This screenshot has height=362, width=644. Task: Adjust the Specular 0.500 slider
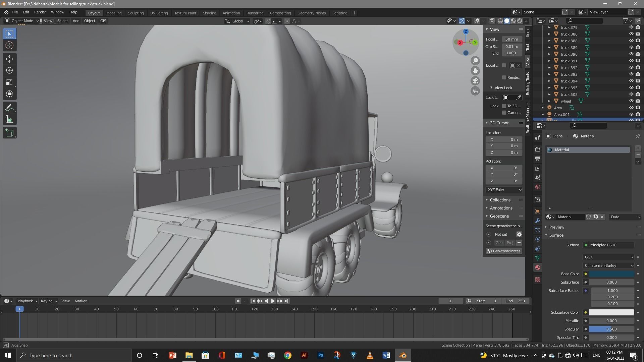coord(611,329)
